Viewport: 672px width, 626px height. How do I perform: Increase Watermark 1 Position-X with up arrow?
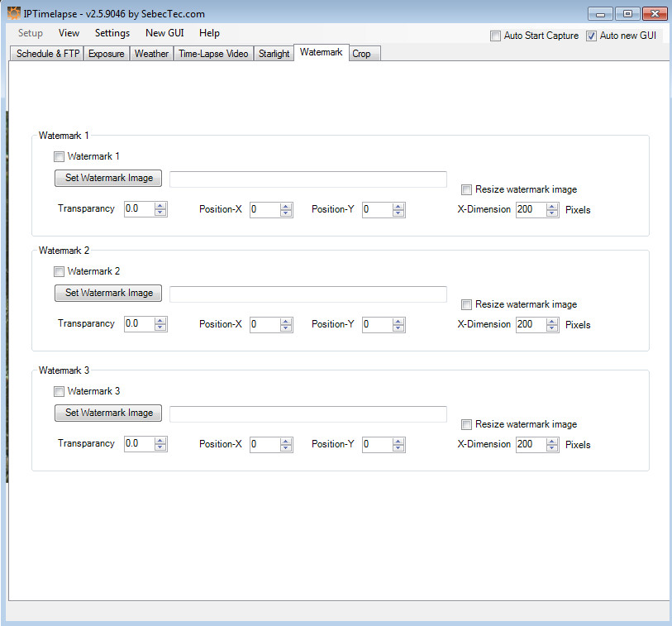click(286, 207)
